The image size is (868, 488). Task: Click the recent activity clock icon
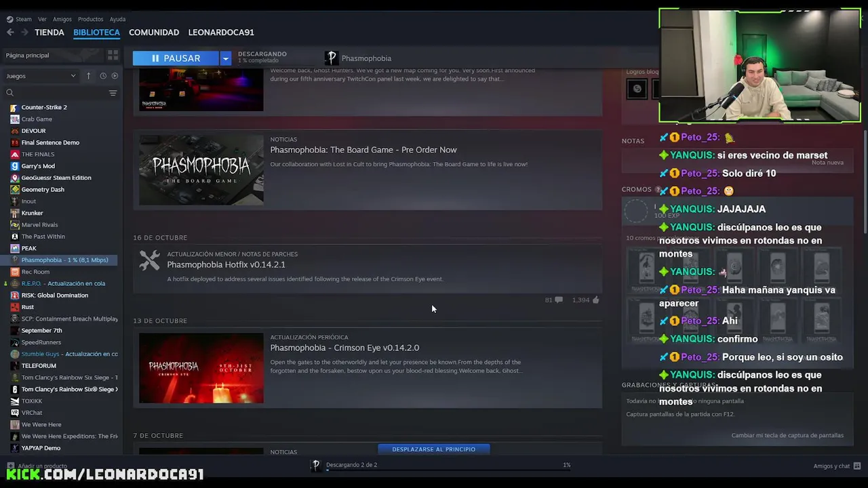pyautogui.click(x=103, y=76)
